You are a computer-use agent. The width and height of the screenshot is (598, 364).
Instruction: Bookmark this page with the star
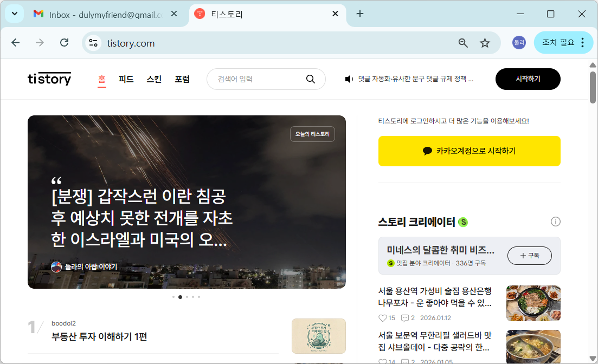click(x=485, y=43)
